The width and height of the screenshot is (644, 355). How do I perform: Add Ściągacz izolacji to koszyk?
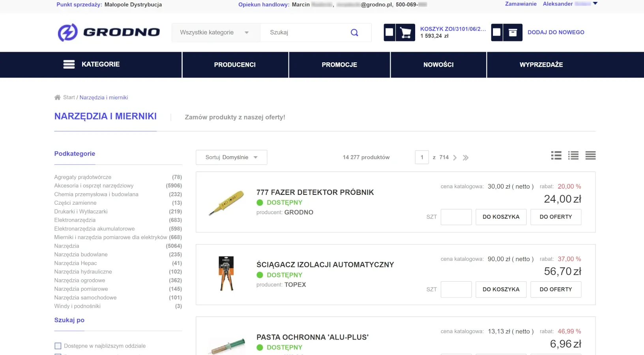[501, 290]
